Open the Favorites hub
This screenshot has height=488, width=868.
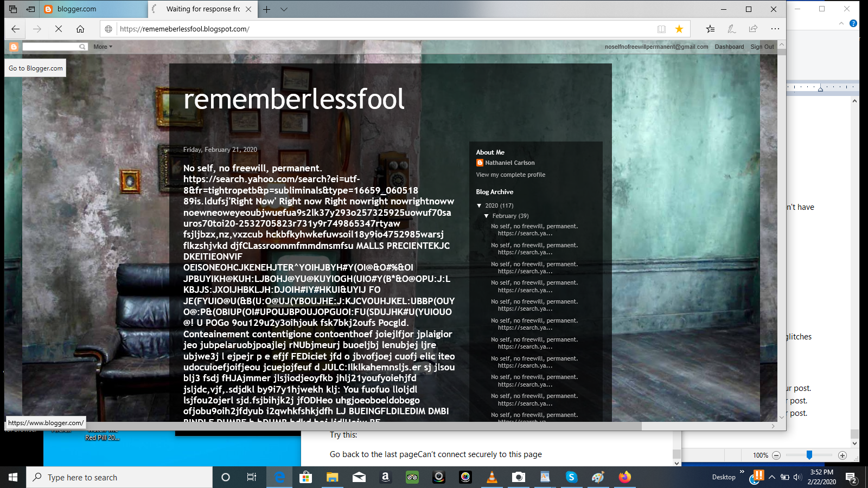pos(710,29)
